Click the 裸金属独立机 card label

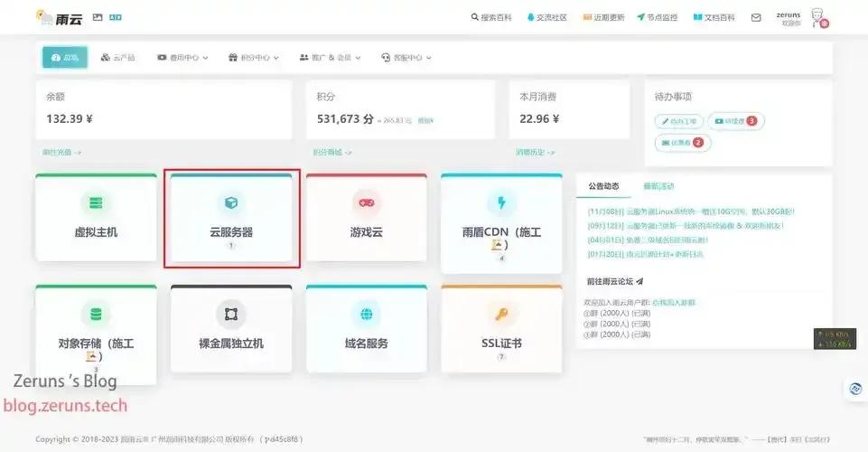click(231, 344)
